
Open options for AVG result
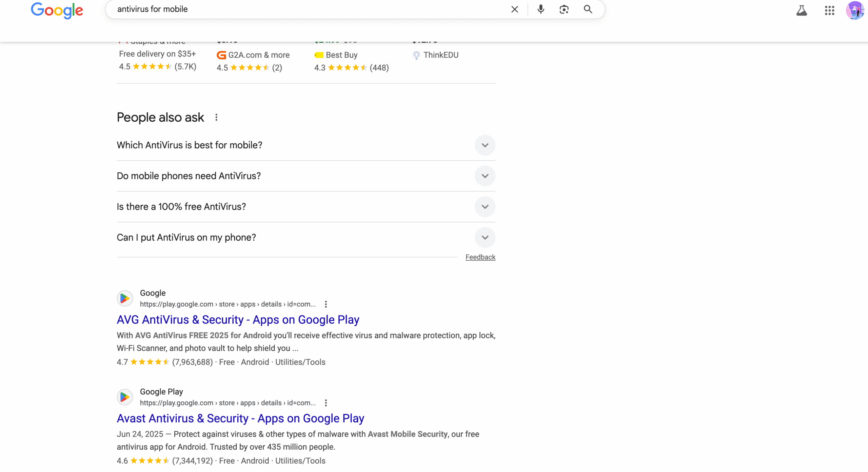326,304
